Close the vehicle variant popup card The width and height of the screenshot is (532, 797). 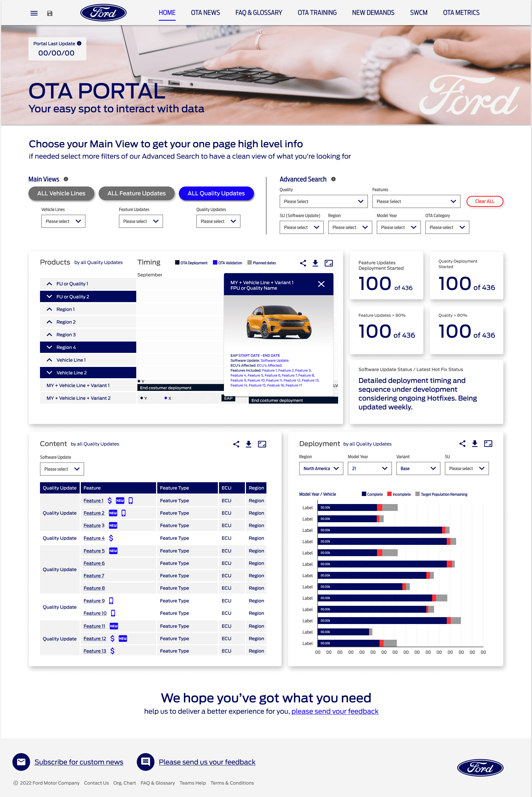tap(321, 284)
